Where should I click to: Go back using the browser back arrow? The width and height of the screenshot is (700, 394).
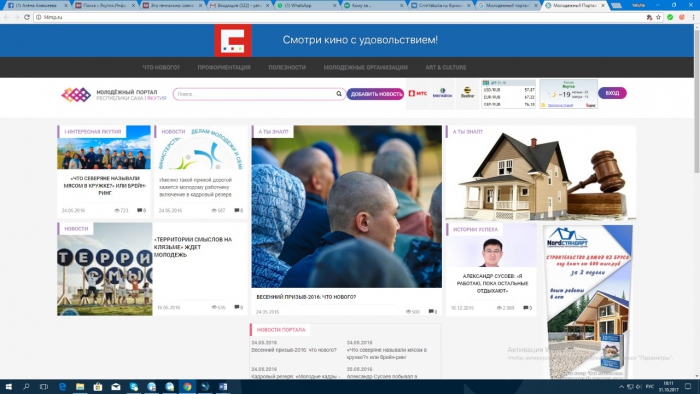6,17
